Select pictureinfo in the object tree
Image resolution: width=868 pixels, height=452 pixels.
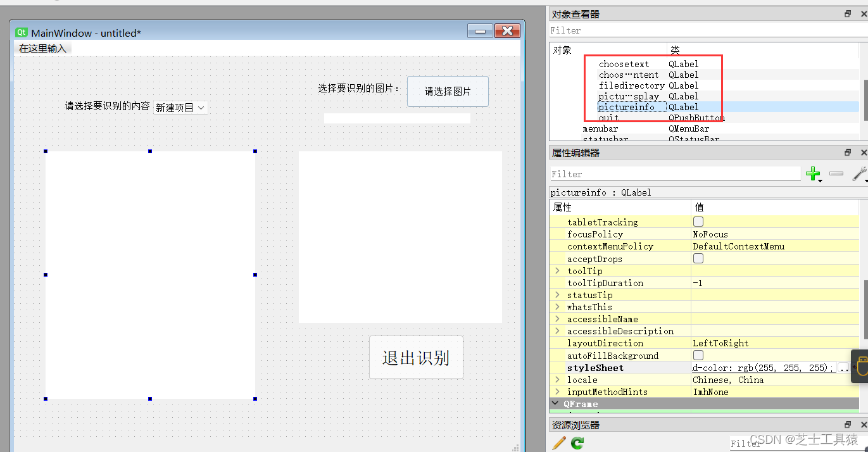[x=626, y=107]
